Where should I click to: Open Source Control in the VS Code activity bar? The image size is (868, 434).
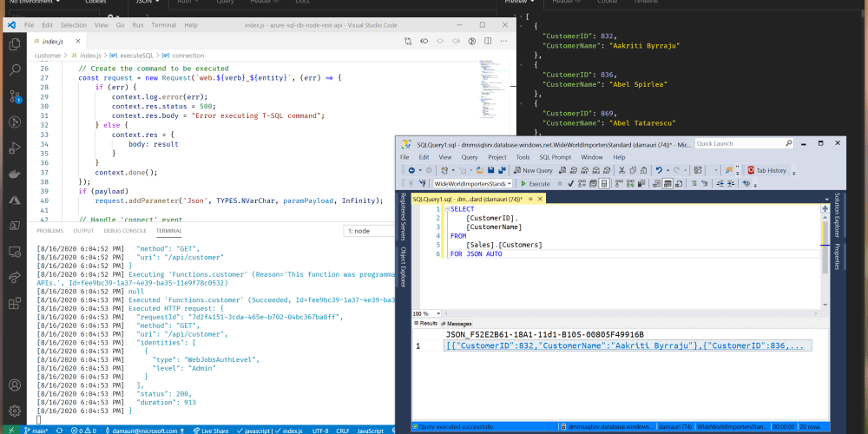pos(15,96)
